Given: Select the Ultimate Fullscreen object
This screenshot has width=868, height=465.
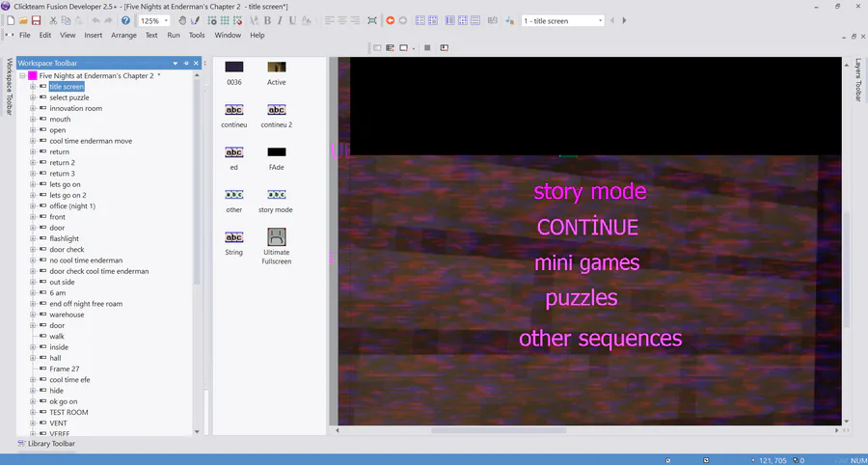Looking at the screenshot, I should point(276,245).
